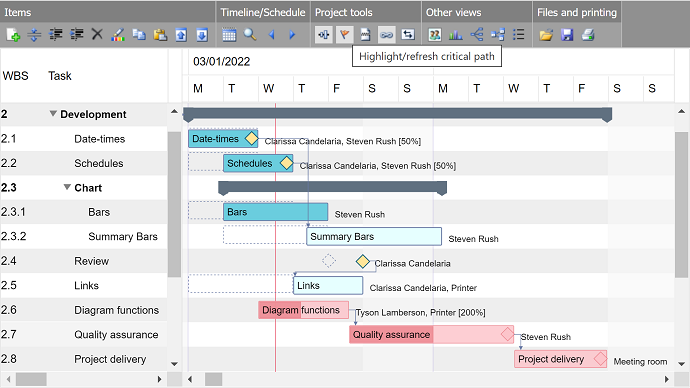The height and width of the screenshot is (388, 690).
Task: Click the grid scroll-down arrow
Action: pos(174,364)
